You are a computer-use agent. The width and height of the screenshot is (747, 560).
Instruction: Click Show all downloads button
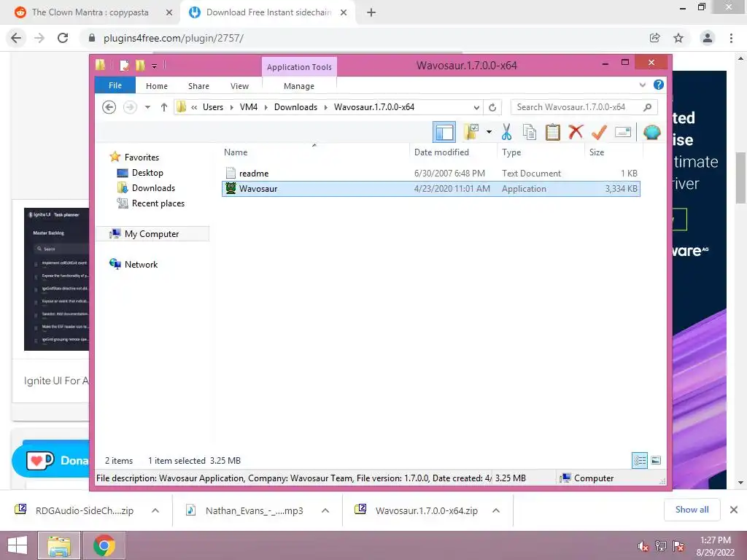click(x=692, y=510)
